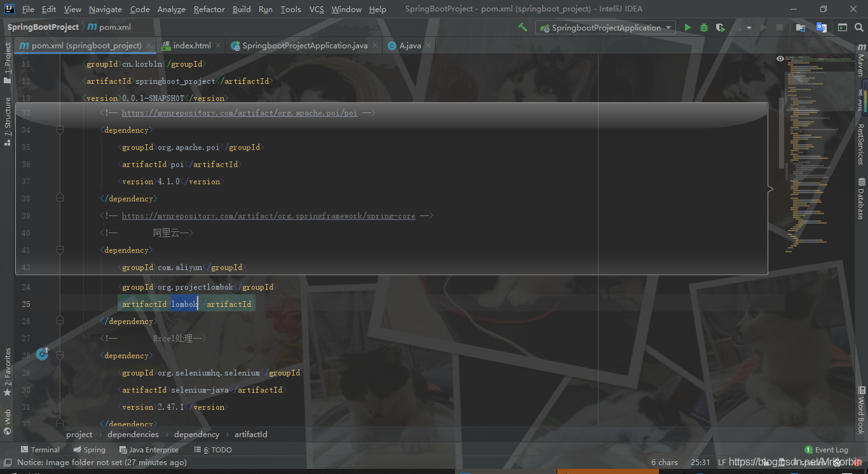868x474 pixels.
Task: Close the index.html editor tab
Action: (x=218, y=46)
